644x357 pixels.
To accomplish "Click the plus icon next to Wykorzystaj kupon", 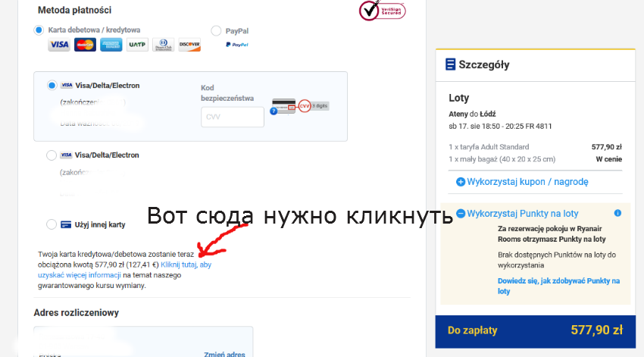I will (461, 182).
